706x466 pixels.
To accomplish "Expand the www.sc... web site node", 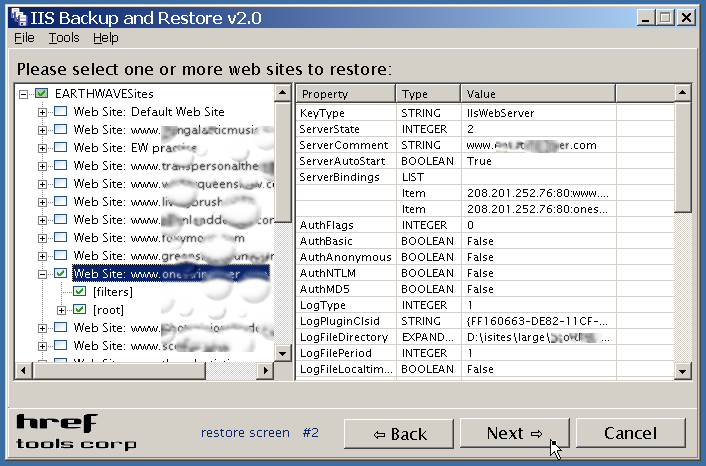I will click(x=42, y=346).
